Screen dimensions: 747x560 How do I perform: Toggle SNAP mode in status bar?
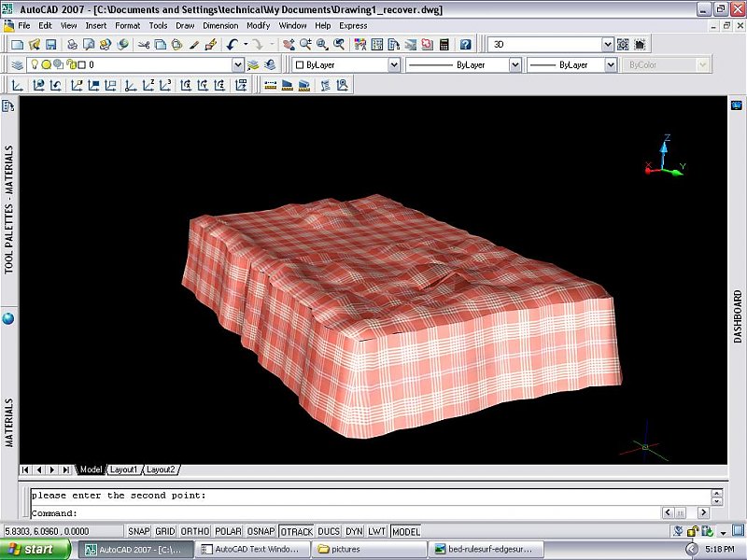coord(138,531)
